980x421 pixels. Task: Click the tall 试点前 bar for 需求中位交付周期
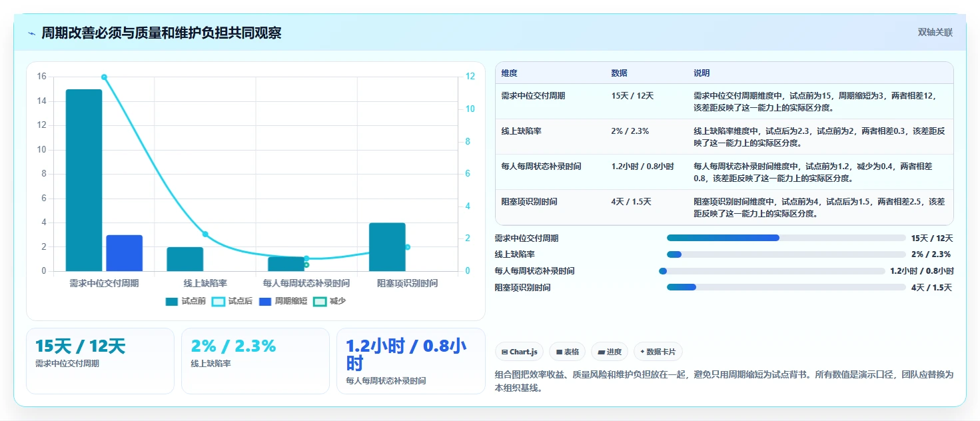pos(84,180)
